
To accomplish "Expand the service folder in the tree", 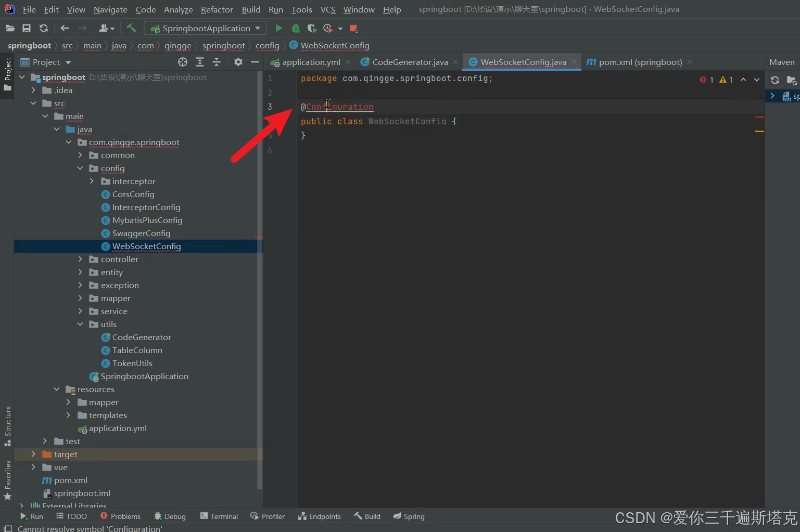I will (80, 311).
